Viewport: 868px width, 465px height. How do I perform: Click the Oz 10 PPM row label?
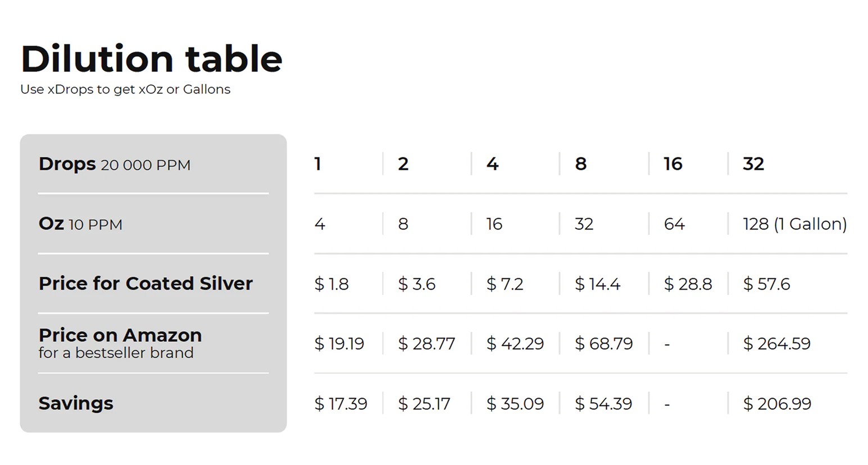(80, 224)
